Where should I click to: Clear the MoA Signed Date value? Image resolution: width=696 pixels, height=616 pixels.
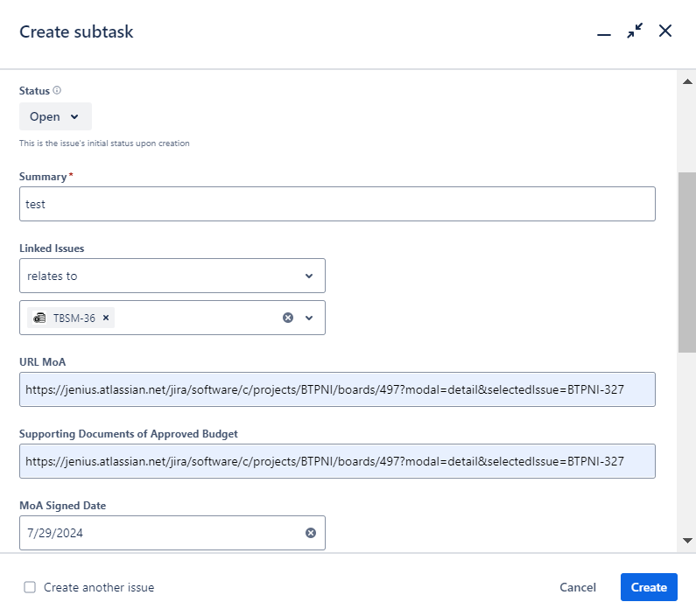[310, 533]
